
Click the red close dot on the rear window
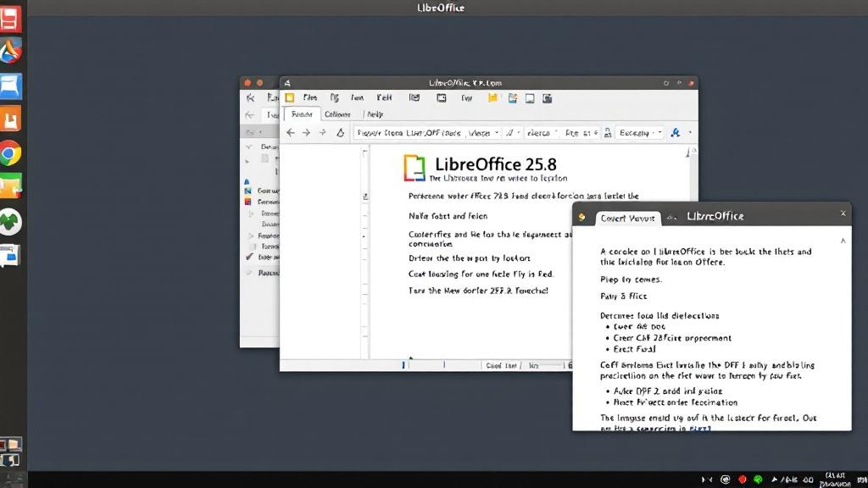248,83
